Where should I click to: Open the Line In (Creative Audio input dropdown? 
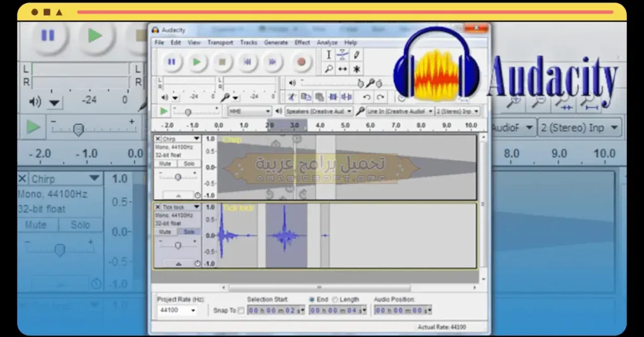pos(400,111)
